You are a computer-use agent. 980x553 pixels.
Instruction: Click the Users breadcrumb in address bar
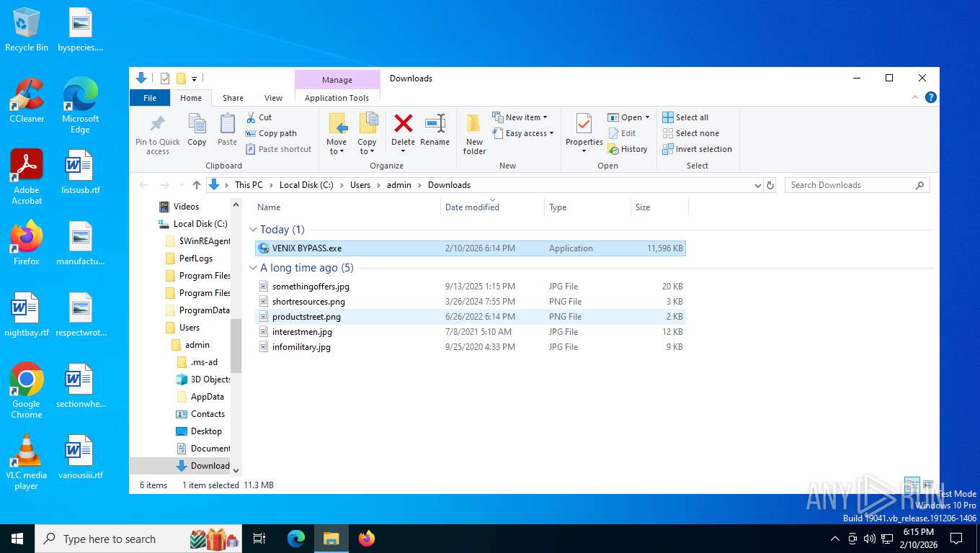point(360,185)
